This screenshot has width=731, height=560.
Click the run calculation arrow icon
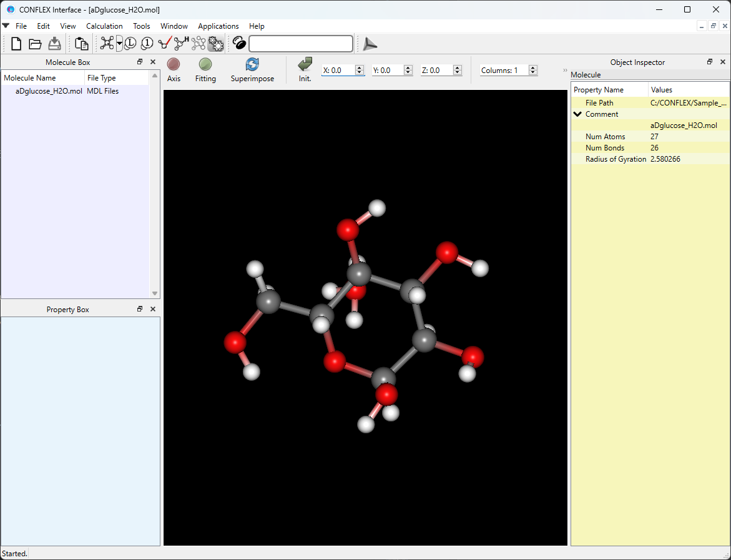point(370,44)
